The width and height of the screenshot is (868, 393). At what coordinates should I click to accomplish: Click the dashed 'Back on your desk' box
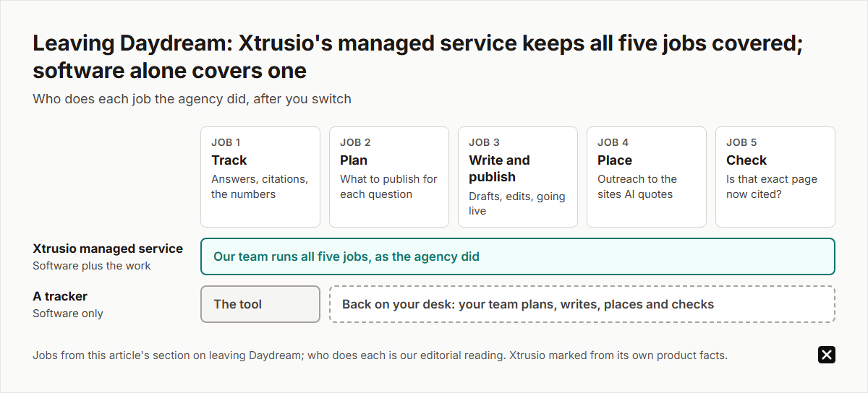(x=582, y=304)
